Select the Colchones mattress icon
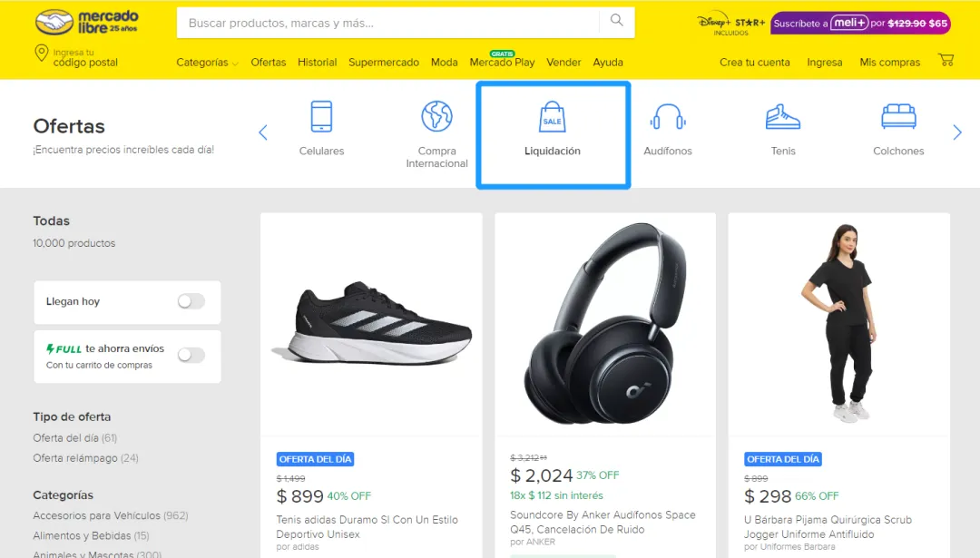This screenshot has height=558, width=980. tap(898, 117)
